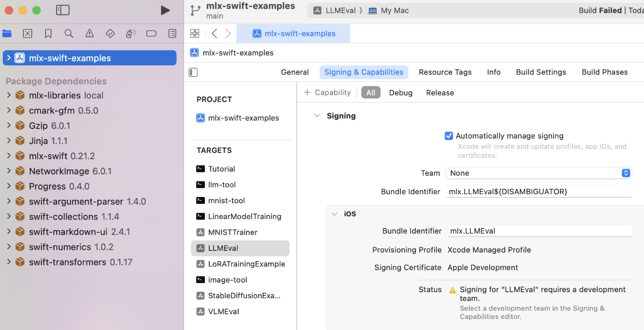Screen dimensions: 644x330
Task: Go back with the editor's left arrow
Action: 214,33
